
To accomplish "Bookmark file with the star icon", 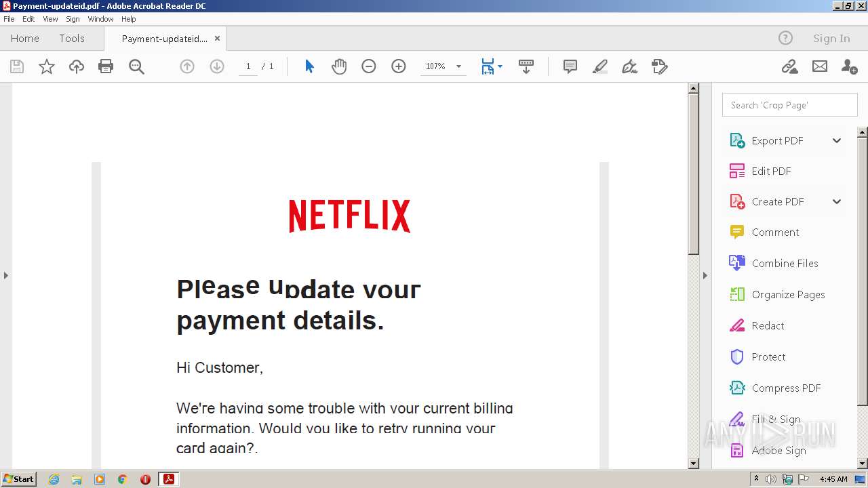I will coord(47,66).
